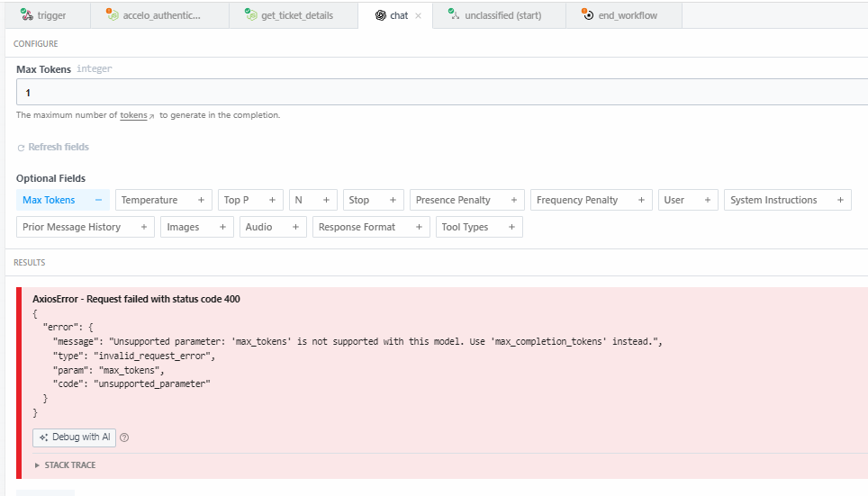This screenshot has width=868, height=496.
Task: Switch to the accelo_authentic... tab
Action: pyautogui.click(x=160, y=15)
